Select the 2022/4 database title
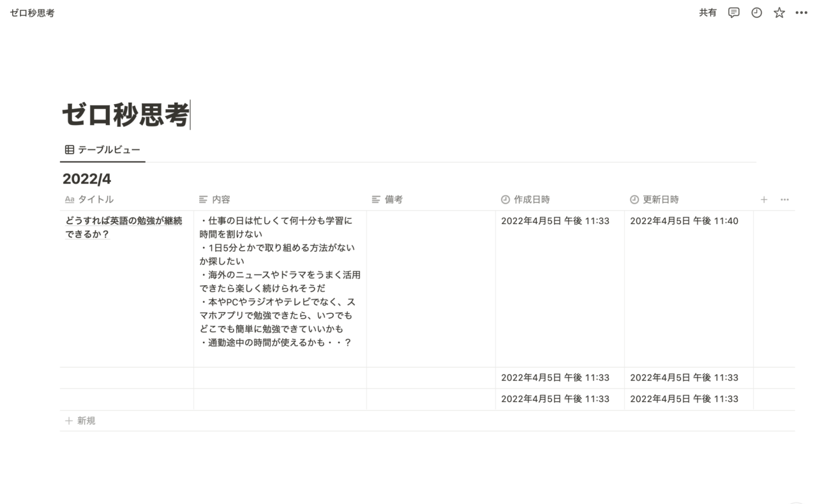The width and height of the screenshot is (817, 504). click(x=87, y=179)
